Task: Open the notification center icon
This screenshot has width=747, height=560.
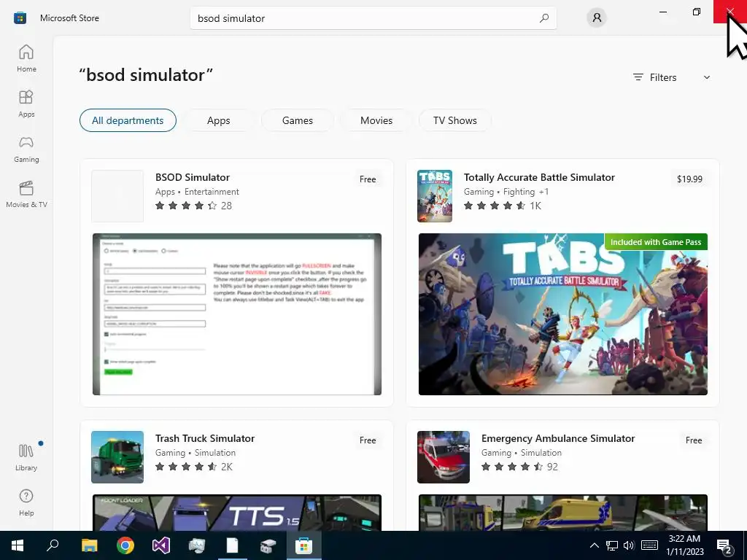Action: [x=724, y=545]
